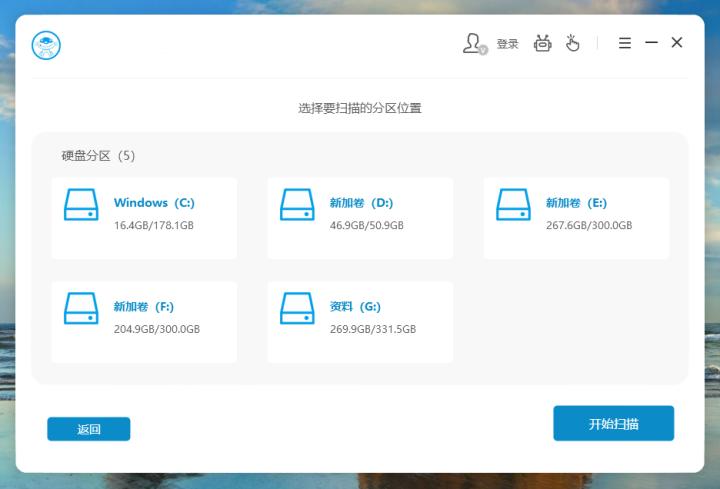This screenshot has width=720, height=489.
Task: Click the 46.9GB/50.9GB capacity text
Action: [x=366, y=225]
